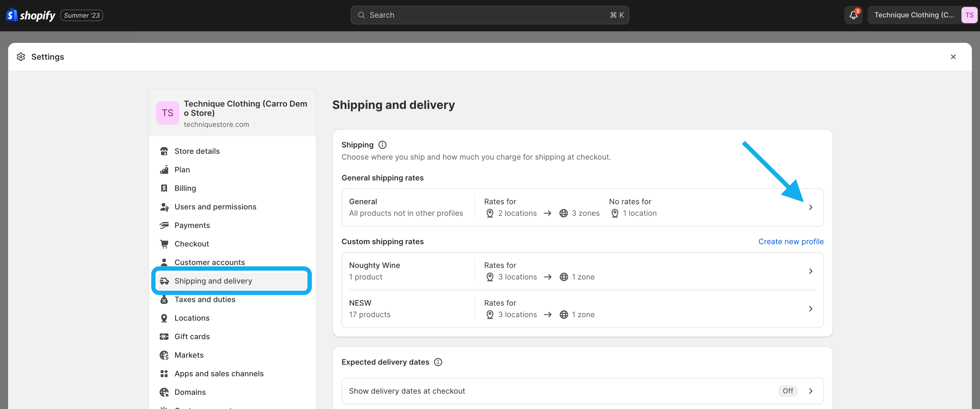This screenshot has width=980, height=409.
Task: Open Markets settings
Action: 189,355
